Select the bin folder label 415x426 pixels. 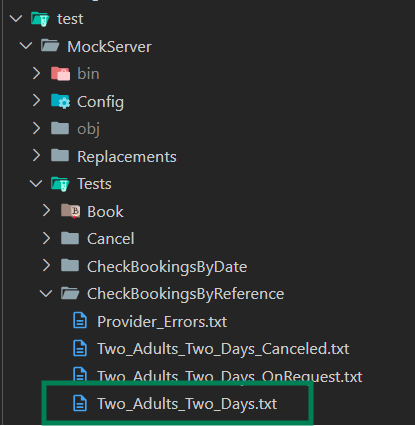point(88,74)
